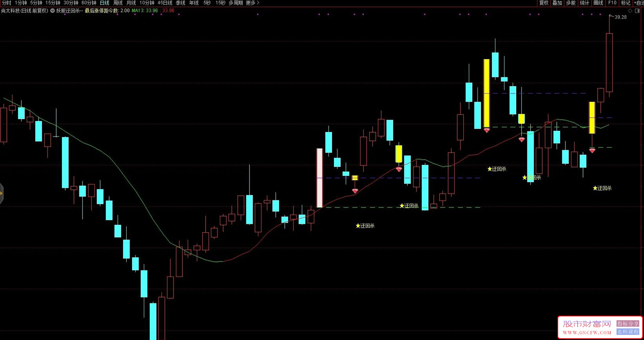
Task: Select the 1分钟 period tab
Action: pos(21,3)
